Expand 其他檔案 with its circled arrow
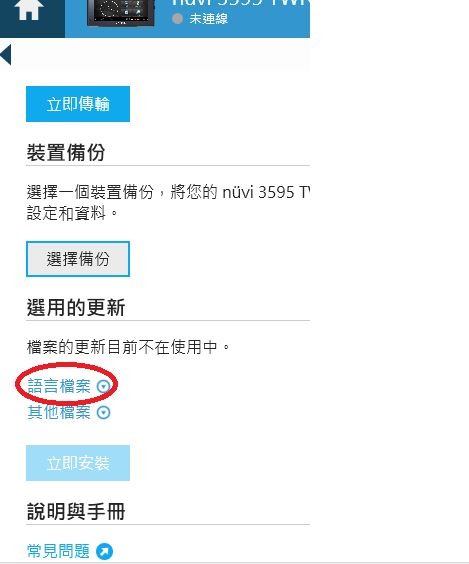The width and height of the screenshot is (469, 564). point(104,413)
